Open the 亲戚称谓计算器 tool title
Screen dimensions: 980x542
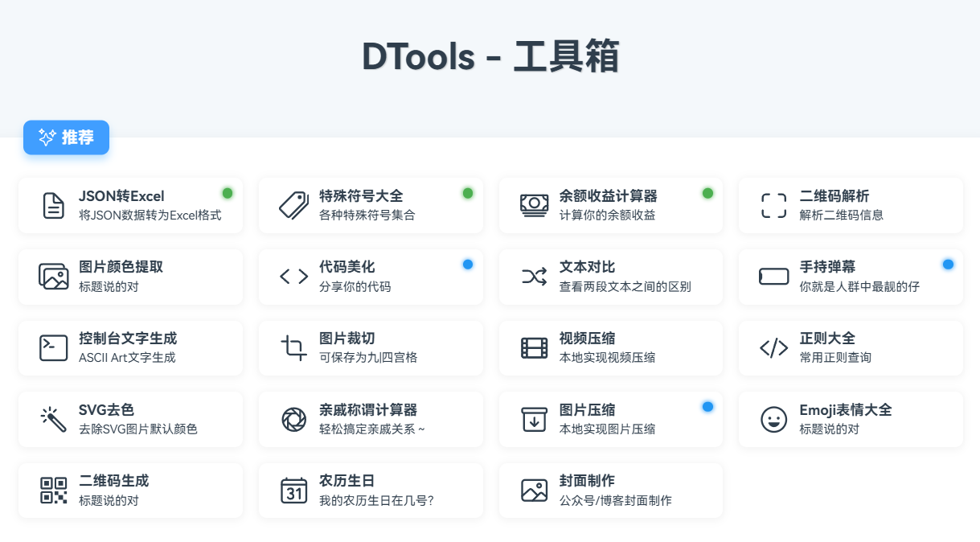point(368,409)
